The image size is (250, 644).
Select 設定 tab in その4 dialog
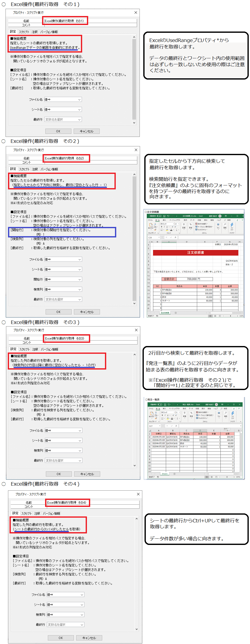click(16, 513)
